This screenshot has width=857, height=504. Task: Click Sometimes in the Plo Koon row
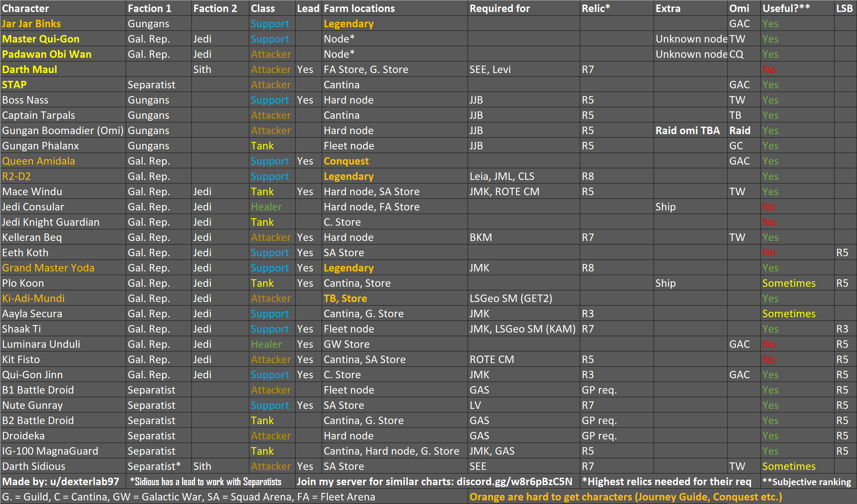[x=789, y=283]
